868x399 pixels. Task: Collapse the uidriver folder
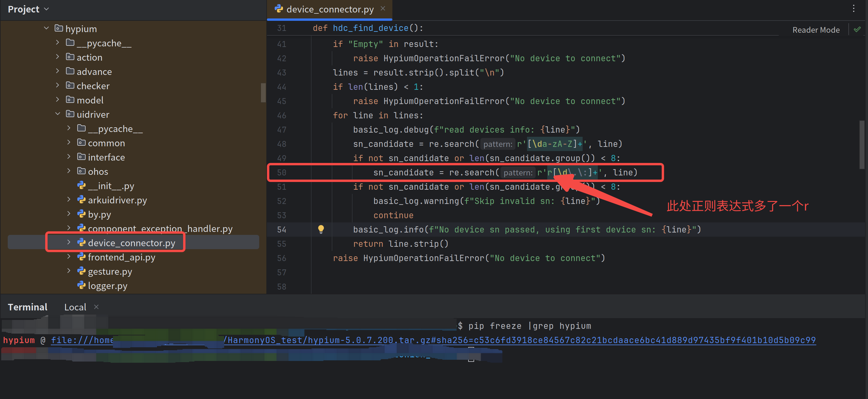pos(58,114)
